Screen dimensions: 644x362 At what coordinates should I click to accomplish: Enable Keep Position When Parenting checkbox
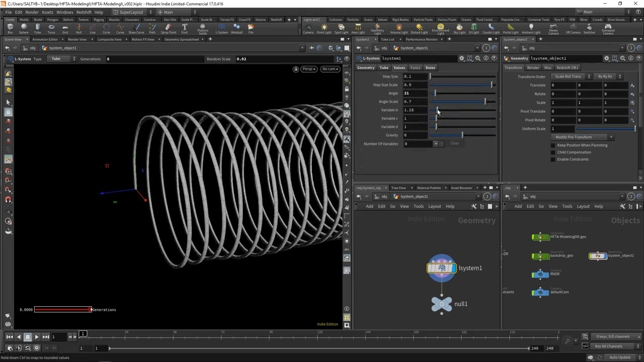click(553, 145)
